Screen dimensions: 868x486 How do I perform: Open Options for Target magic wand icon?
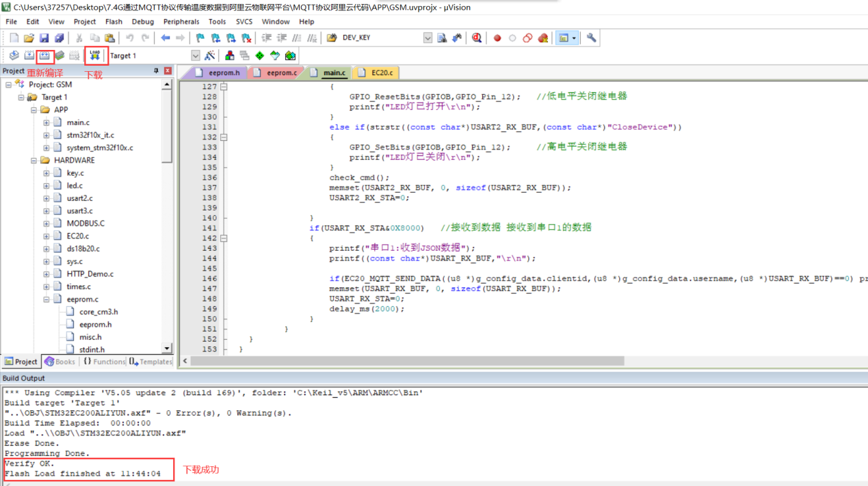tap(209, 55)
